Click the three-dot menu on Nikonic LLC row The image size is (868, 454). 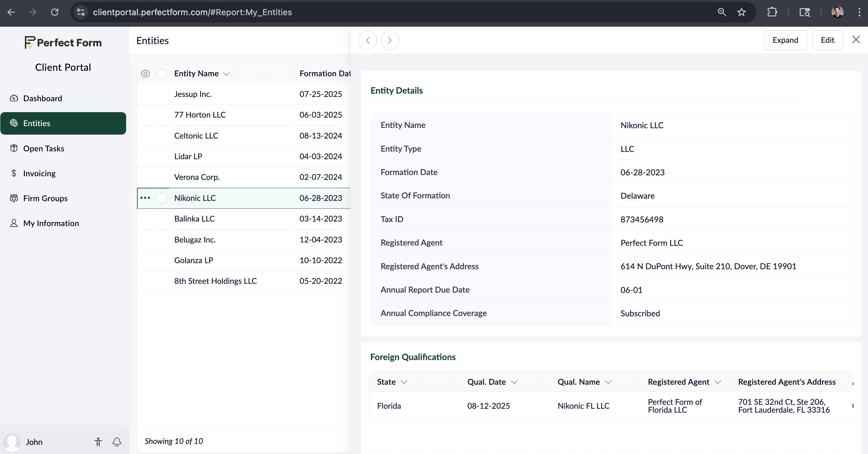(145, 198)
